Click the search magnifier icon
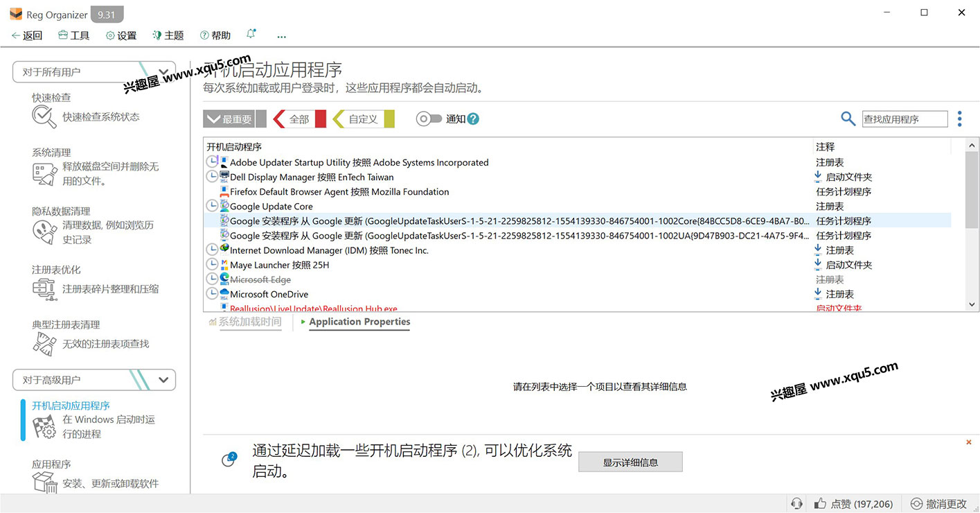Image resolution: width=980 pixels, height=513 pixels. (x=848, y=119)
